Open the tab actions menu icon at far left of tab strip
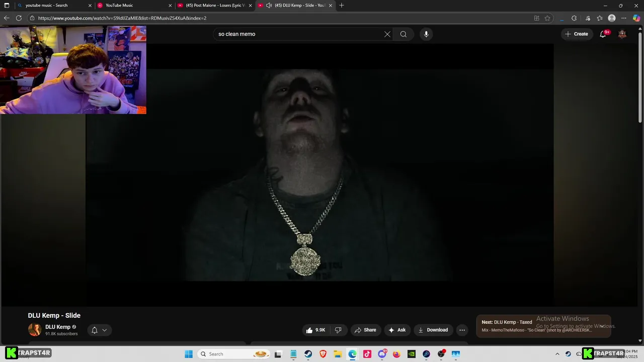The width and height of the screenshot is (644, 362). (7, 6)
